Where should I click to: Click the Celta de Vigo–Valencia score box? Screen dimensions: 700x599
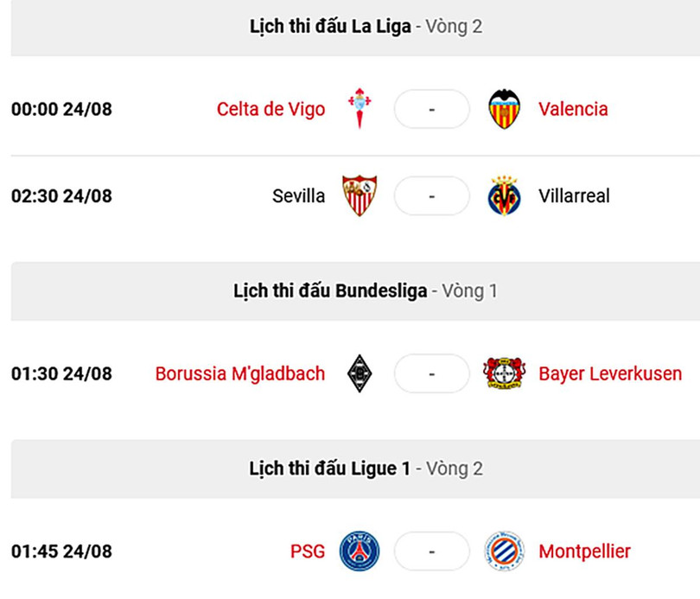[431, 109]
